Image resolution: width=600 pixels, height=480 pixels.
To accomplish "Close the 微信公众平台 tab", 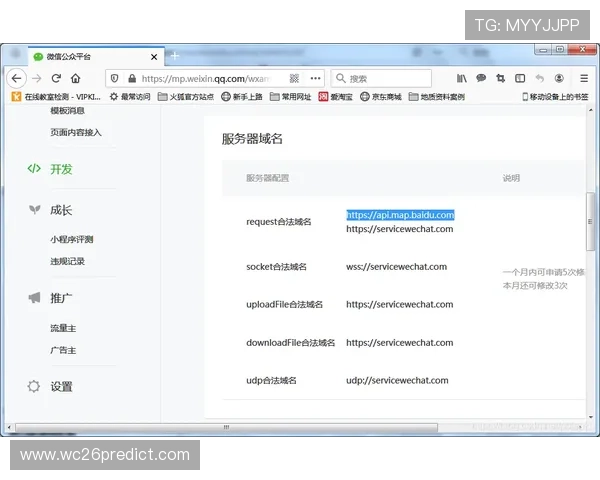I will (154, 57).
